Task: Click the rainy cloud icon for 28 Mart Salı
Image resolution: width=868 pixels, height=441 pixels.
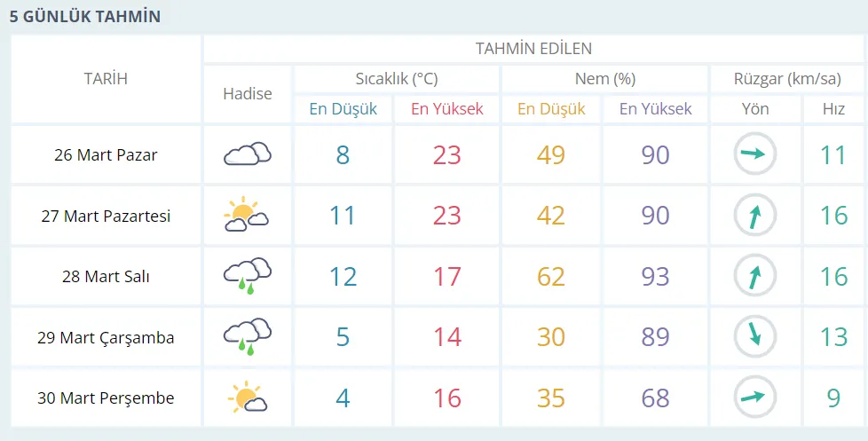Action: [247, 276]
